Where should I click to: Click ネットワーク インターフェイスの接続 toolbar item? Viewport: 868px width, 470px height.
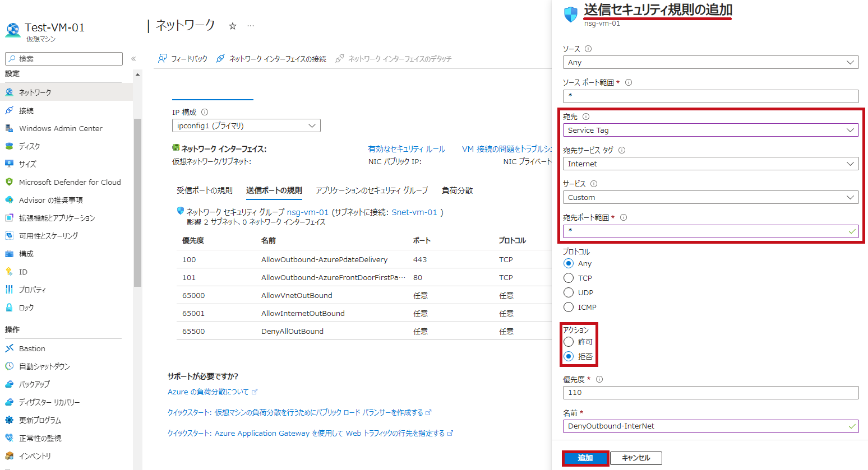click(271, 59)
